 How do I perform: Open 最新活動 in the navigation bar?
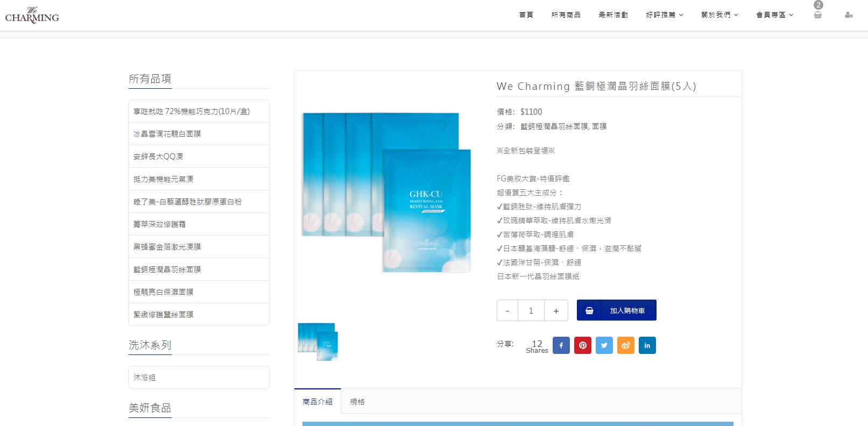(x=613, y=15)
